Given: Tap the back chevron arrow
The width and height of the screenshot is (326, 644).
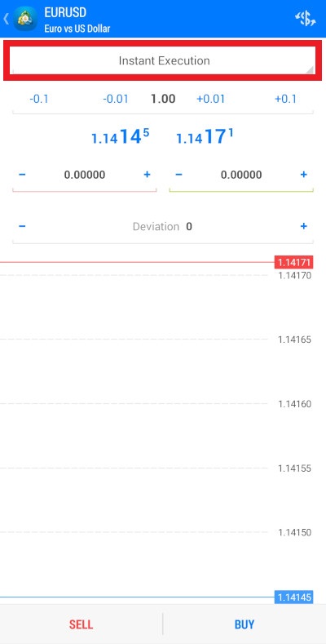Looking at the screenshot, I should (x=7, y=19).
